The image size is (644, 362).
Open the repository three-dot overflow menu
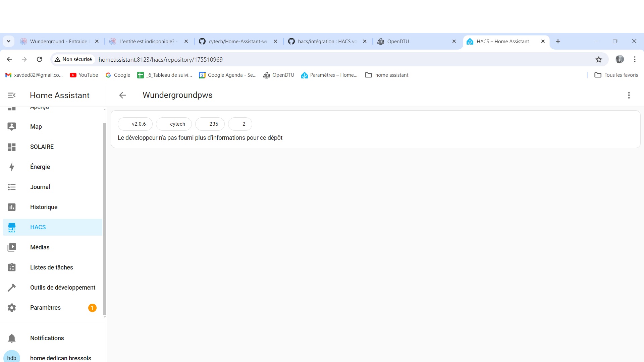tap(629, 95)
